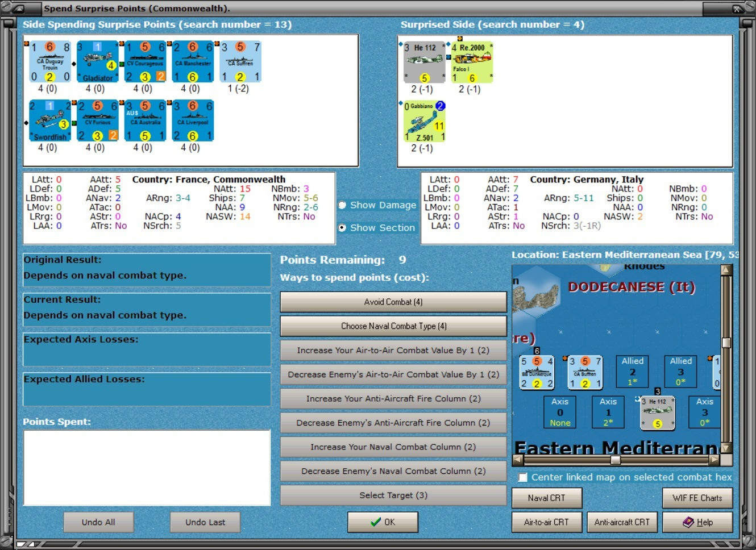Open the WIF FE Charts
Image resolution: width=756 pixels, height=550 pixels.
point(697,498)
